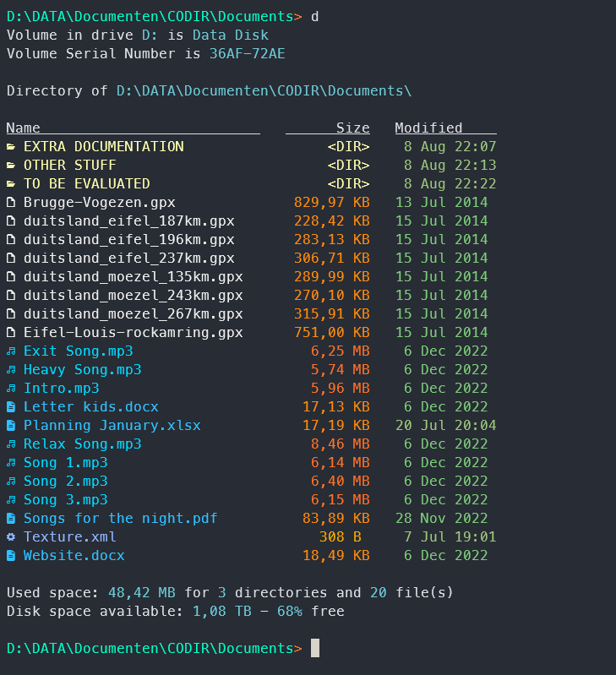The image size is (616, 675).
Task: Click the document icon next to Letter kids.docx
Action: click(11, 407)
